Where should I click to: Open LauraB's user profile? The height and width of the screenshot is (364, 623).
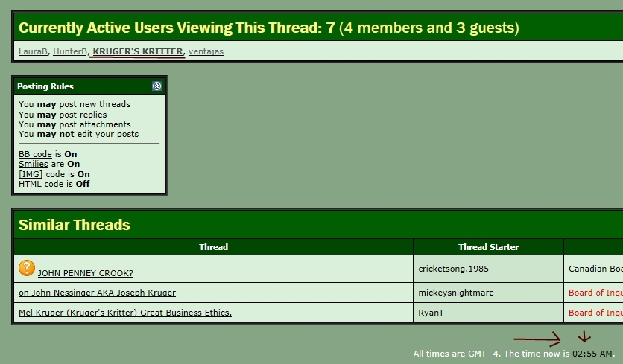point(34,51)
